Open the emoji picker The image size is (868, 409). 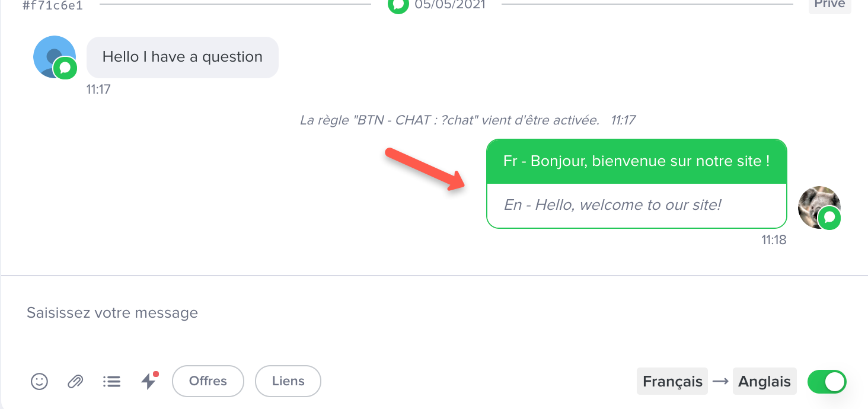point(39,381)
